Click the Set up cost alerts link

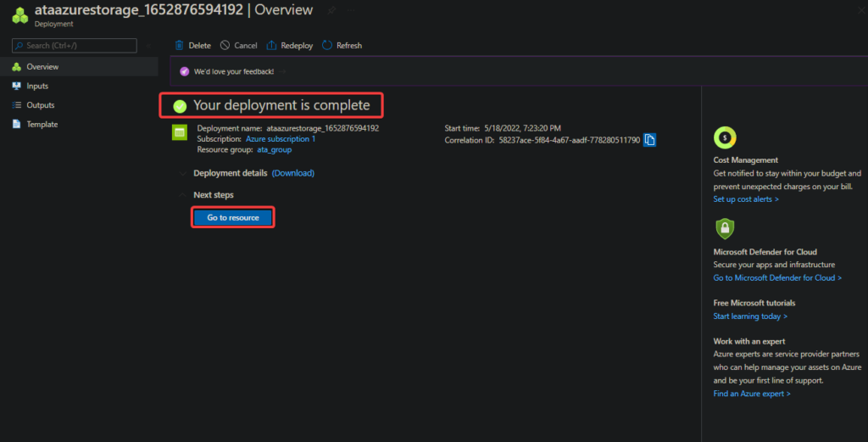(746, 199)
